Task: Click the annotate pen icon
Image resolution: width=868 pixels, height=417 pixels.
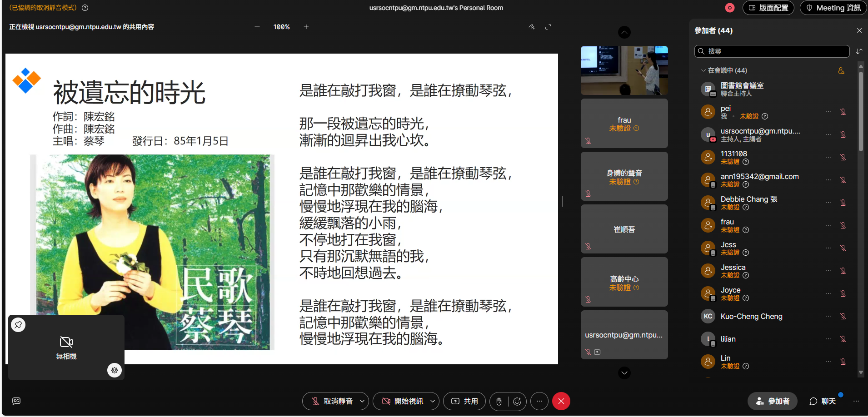Action: [532, 27]
